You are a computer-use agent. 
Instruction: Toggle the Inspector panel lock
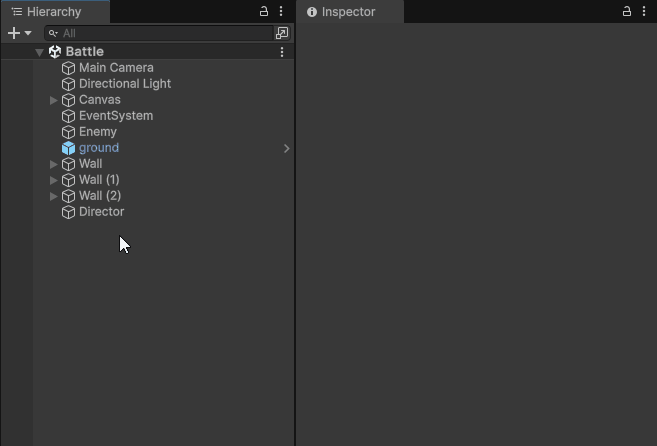pyautogui.click(x=627, y=12)
